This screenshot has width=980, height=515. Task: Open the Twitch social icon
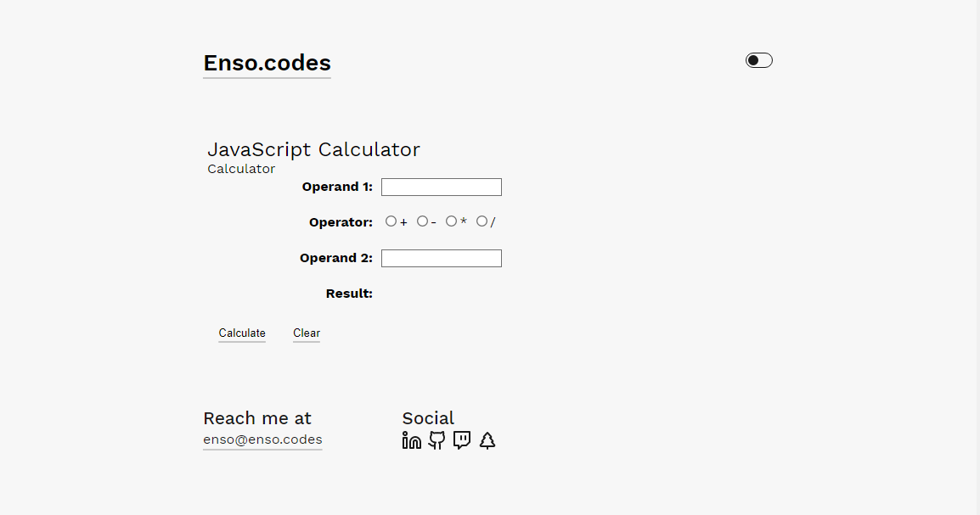pos(462,440)
